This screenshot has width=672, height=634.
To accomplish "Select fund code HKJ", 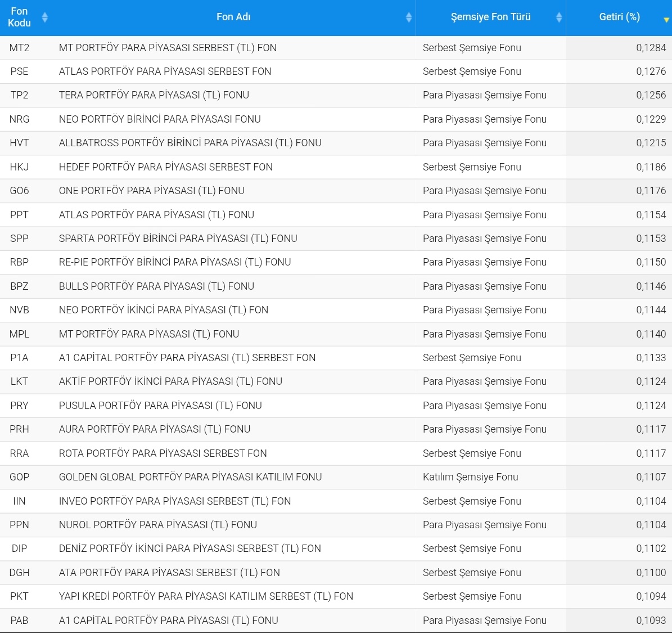I will coord(19,167).
